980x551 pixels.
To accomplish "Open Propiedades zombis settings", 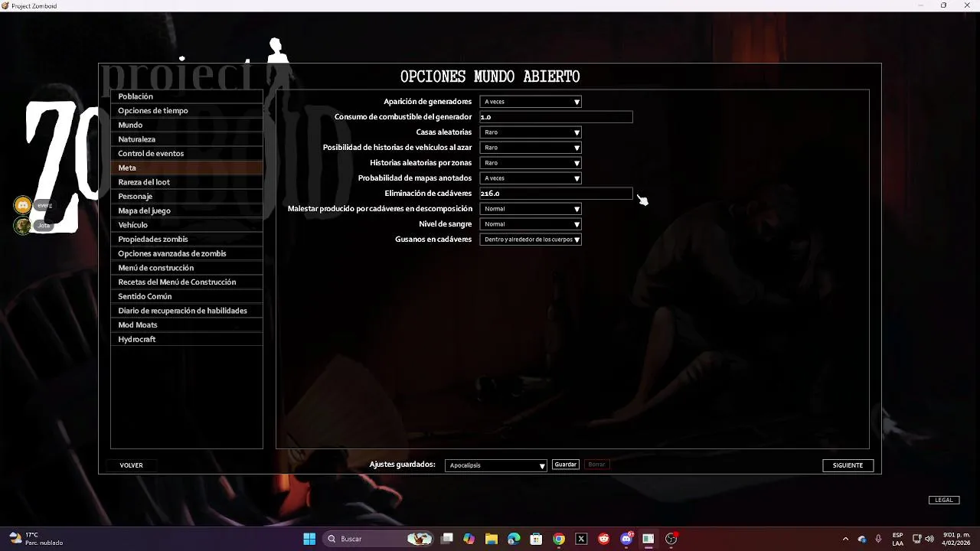I will 187,240.
